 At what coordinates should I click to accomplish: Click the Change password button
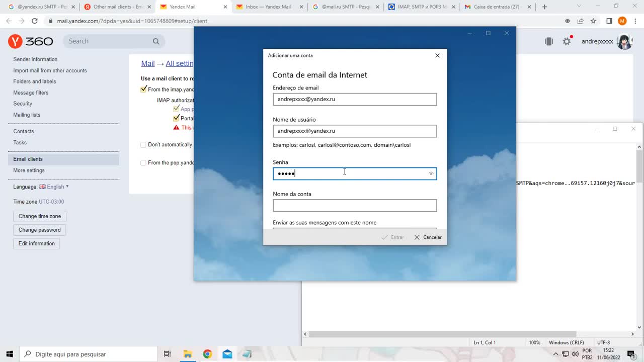(40, 230)
